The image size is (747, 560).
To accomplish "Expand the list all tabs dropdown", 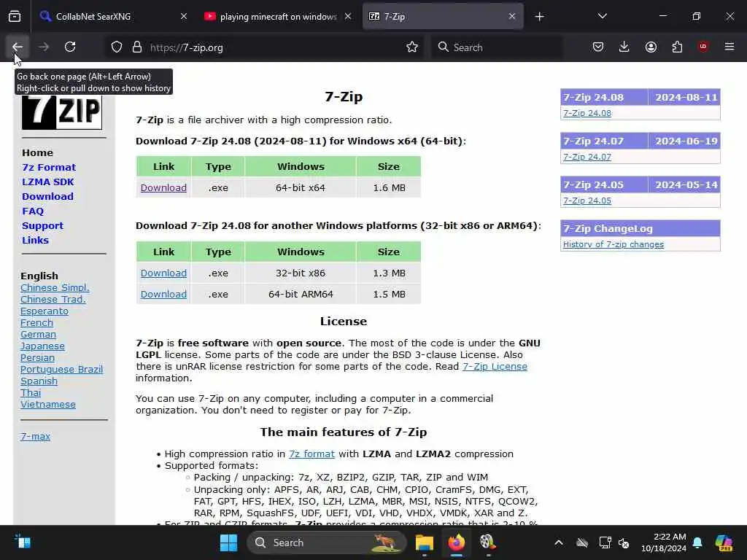I will pyautogui.click(x=602, y=17).
